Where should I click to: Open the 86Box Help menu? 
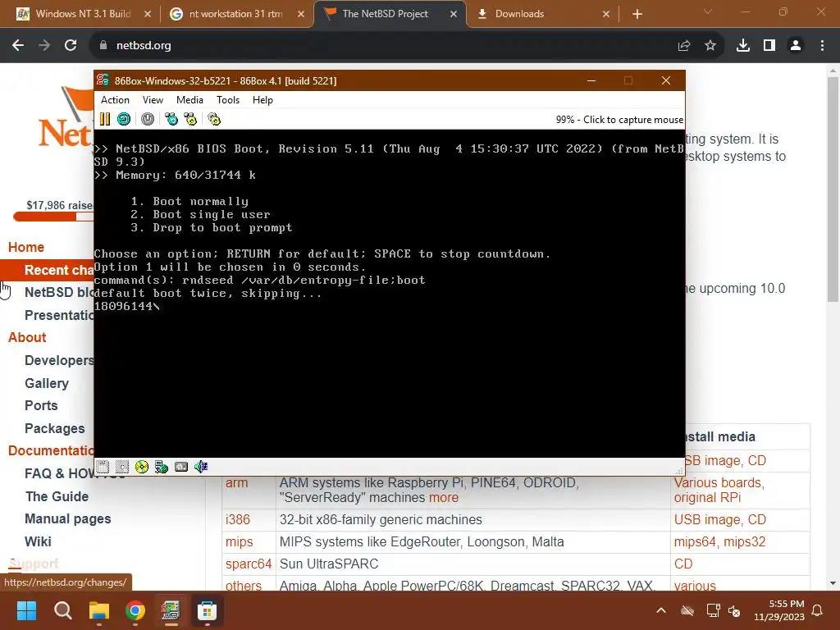[262, 99]
